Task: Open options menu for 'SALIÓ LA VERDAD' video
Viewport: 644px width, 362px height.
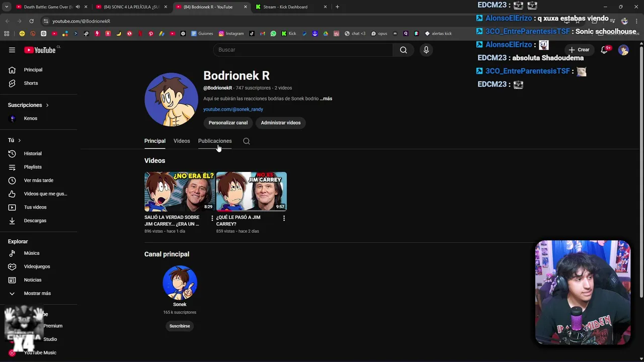Action: click(x=212, y=218)
